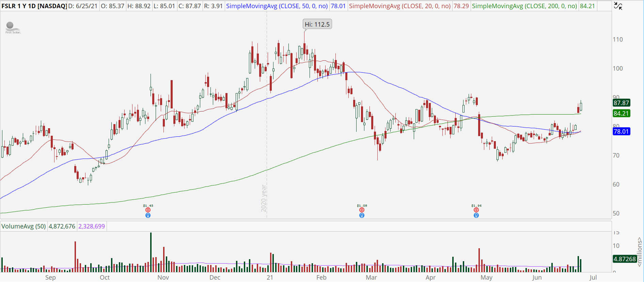Viewport: 644px width, 282px height.
Task: Click the average volume value 2,328,699
Action: (x=92, y=226)
